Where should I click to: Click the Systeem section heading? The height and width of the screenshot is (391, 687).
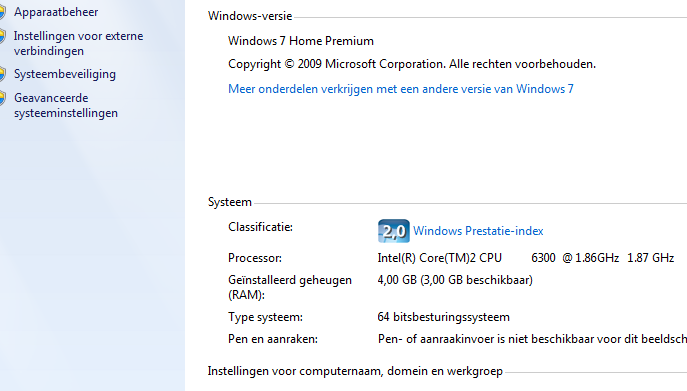tap(230, 202)
